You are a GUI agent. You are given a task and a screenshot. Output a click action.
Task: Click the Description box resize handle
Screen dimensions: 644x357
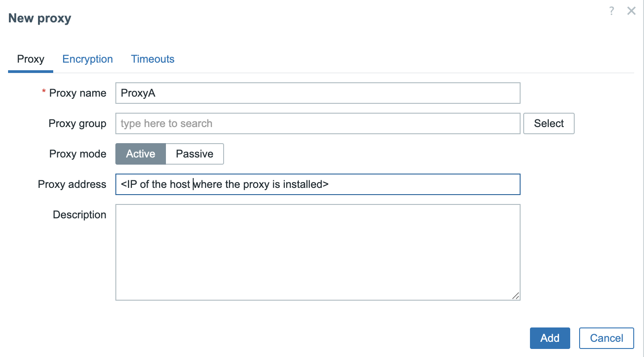[516, 296]
